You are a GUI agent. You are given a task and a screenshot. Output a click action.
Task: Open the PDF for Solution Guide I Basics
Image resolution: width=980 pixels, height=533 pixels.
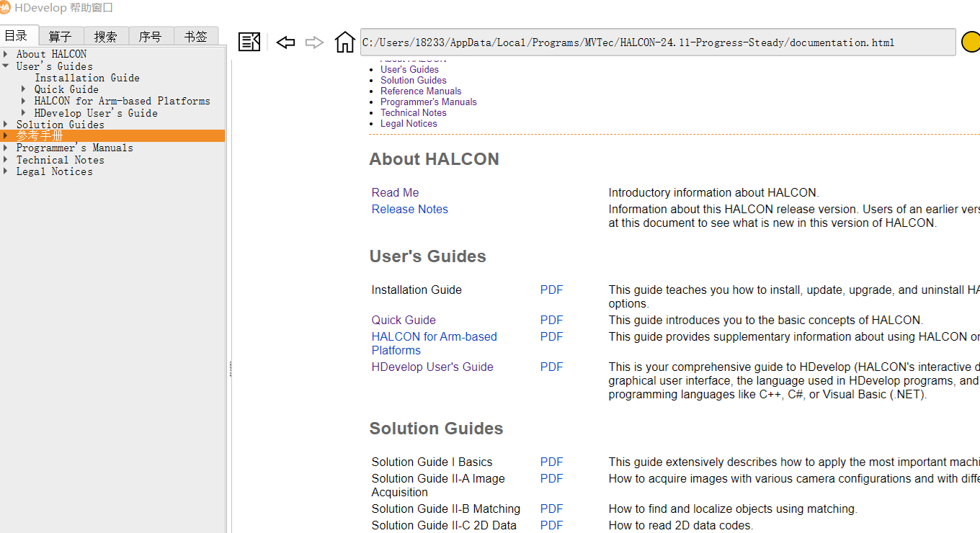click(x=552, y=462)
